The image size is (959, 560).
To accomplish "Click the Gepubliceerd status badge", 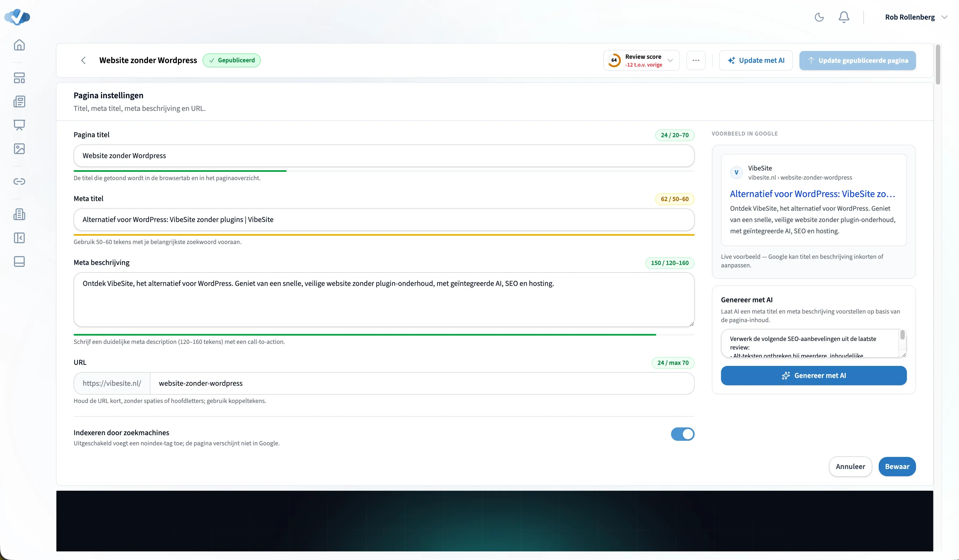I will pos(231,60).
